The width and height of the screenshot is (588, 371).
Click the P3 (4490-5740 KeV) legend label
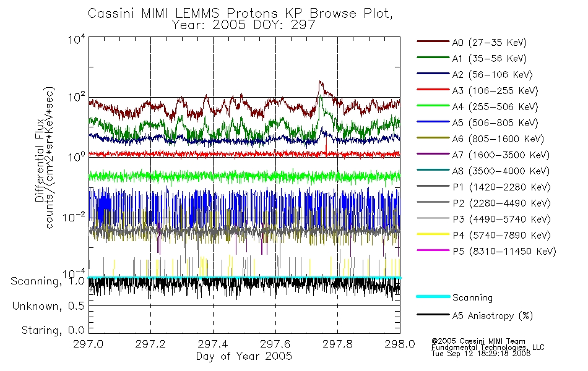(x=501, y=220)
